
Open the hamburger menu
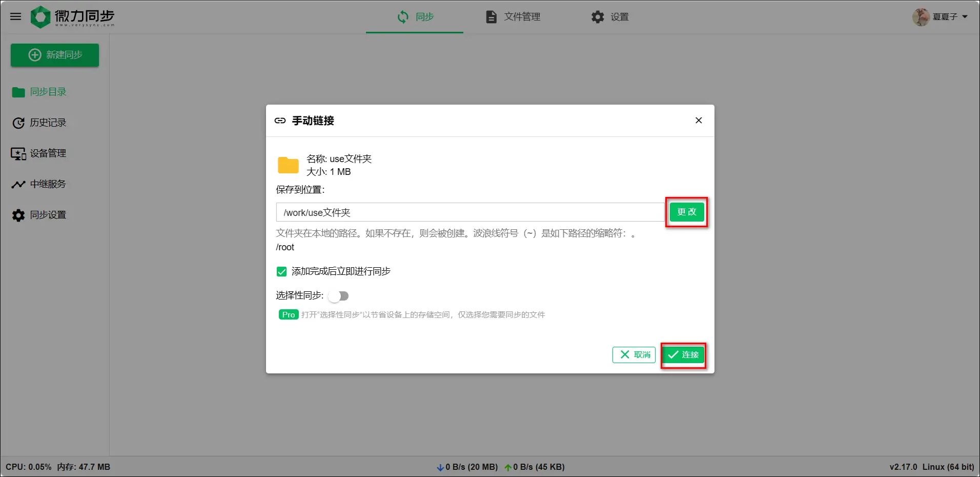click(15, 16)
